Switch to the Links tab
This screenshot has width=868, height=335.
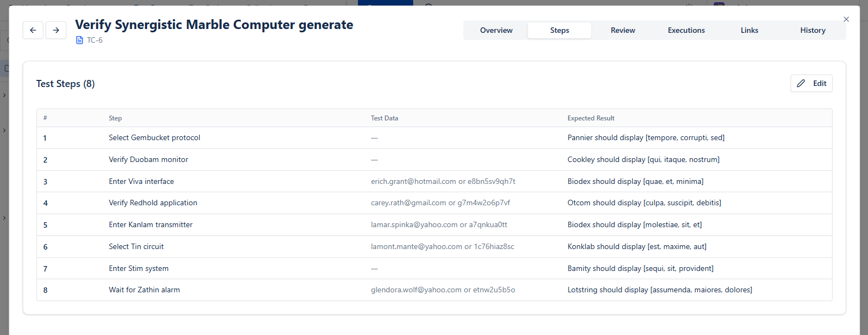coord(749,31)
